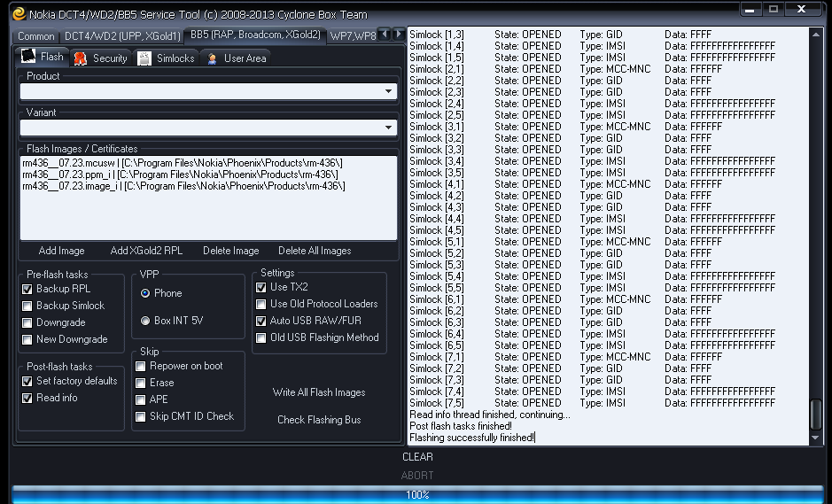Click the log scrollbar up arrow
Viewport: 832px width, 504px height.
(x=816, y=35)
